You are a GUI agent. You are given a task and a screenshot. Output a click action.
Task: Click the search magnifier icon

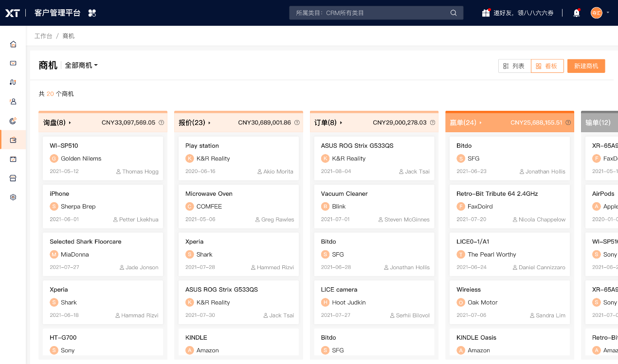coord(454,13)
